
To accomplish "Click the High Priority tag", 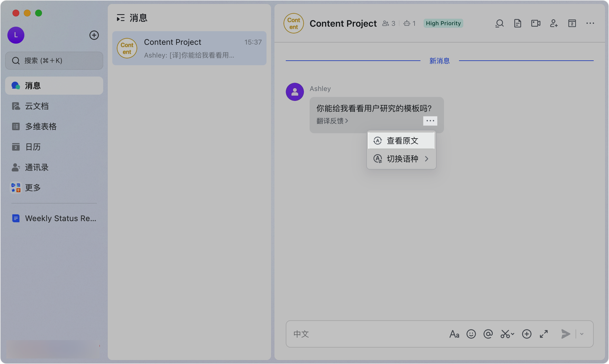I will [x=443, y=23].
